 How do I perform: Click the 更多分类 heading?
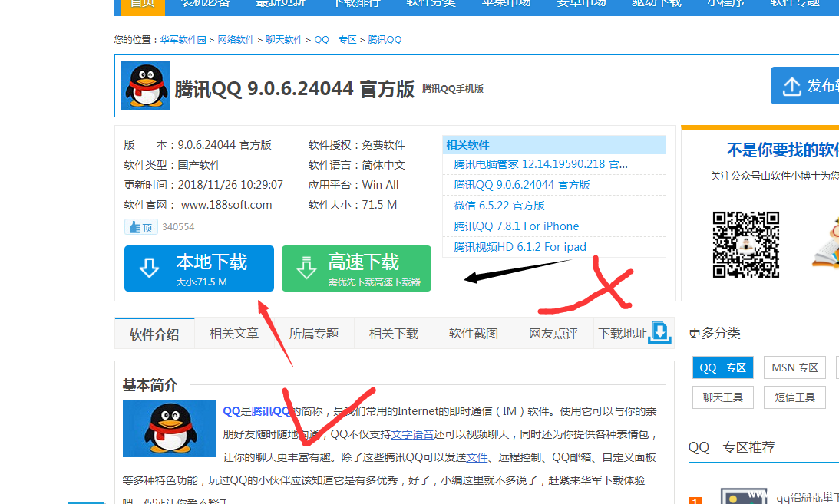[714, 333]
